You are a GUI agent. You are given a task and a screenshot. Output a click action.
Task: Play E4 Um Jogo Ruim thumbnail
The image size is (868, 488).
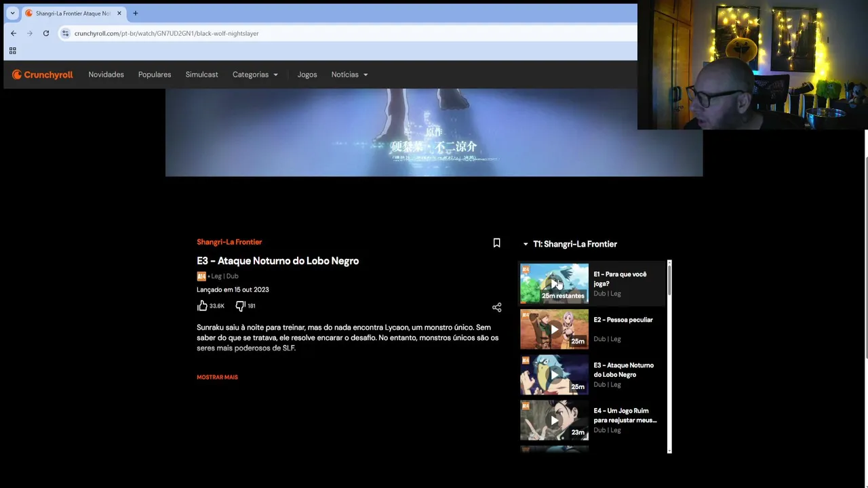[554, 420]
